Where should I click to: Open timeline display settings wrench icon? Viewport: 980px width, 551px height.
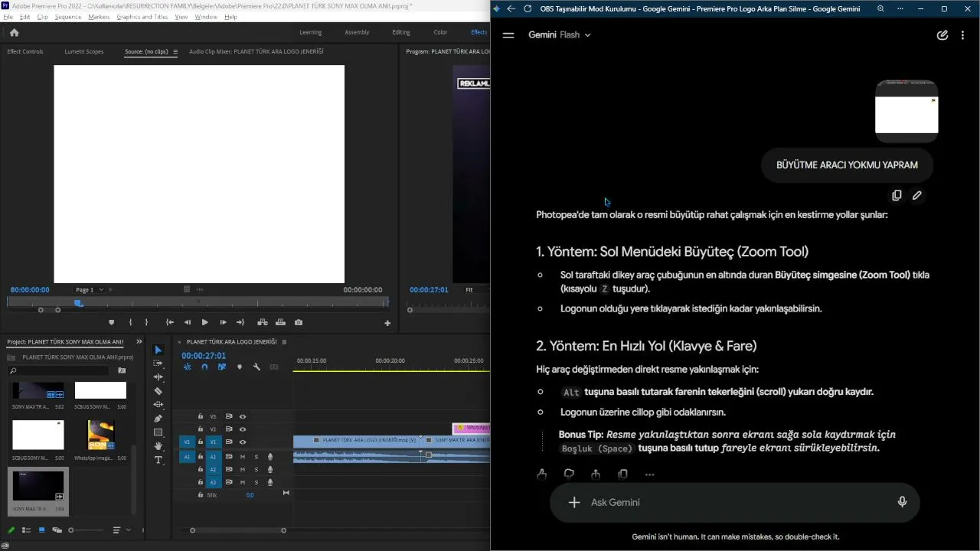pyautogui.click(x=256, y=367)
